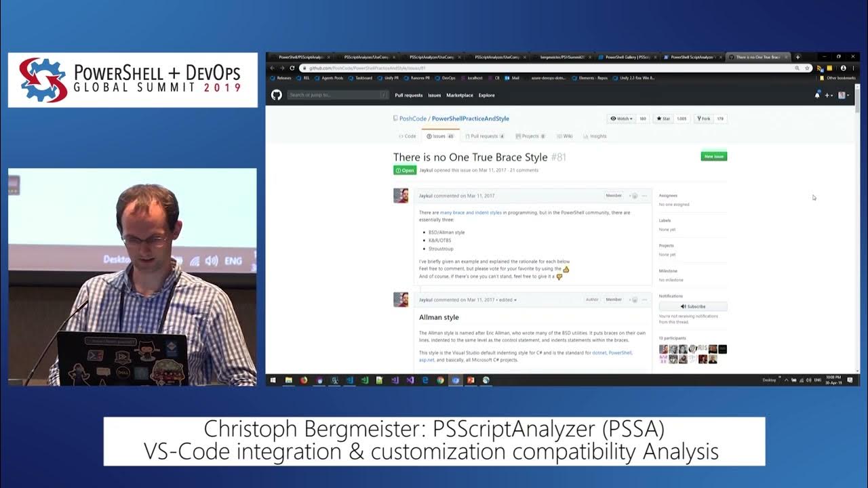
Task: Switch to the Code tab
Action: pyautogui.click(x=408, y=136)
